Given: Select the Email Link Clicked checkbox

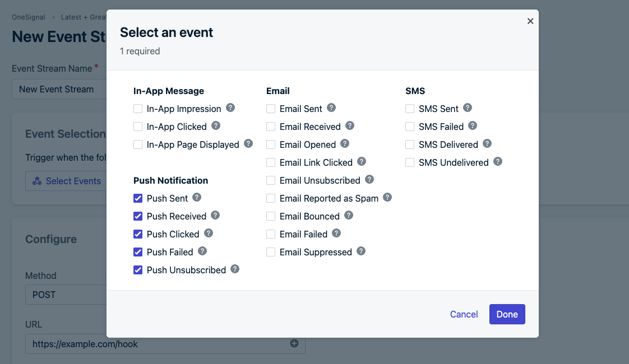Looking at the screenshot, I should [271, 162].
